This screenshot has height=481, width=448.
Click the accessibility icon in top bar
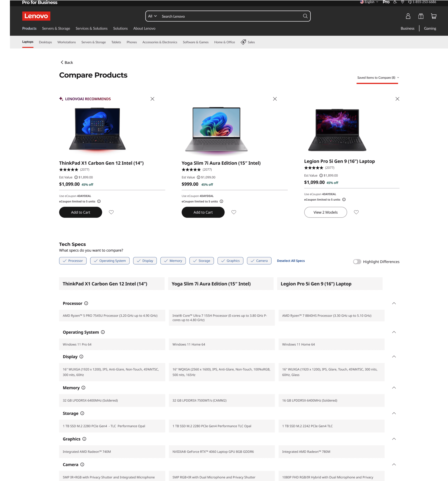click(x=395, y=2)
